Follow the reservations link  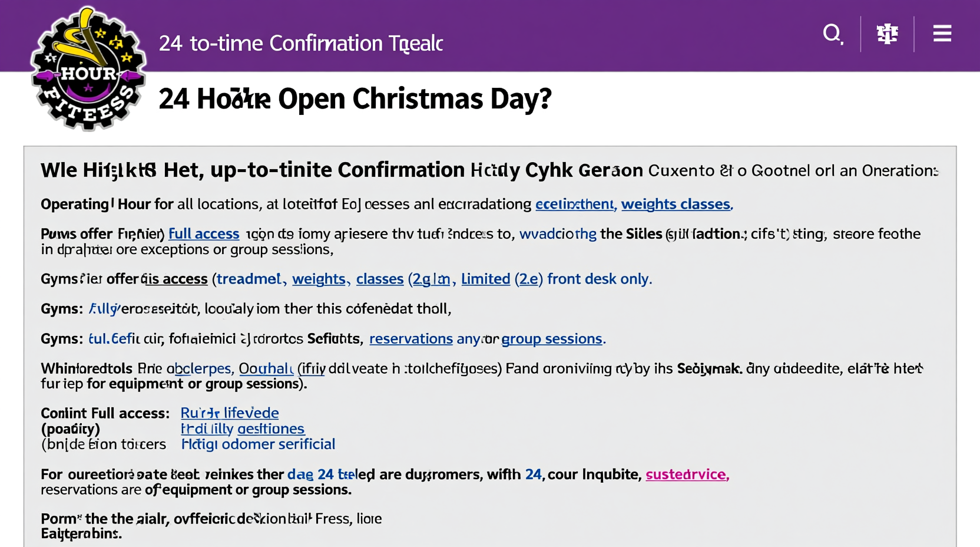point(410,339)
